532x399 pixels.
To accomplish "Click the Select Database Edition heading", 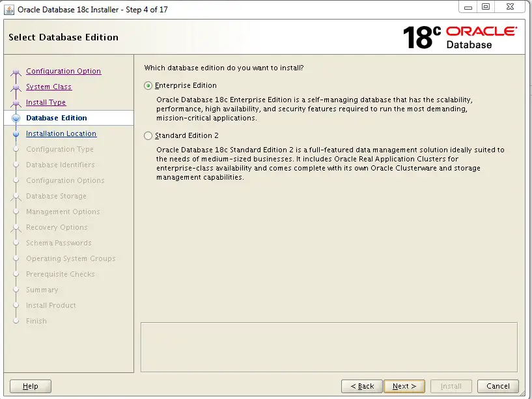I will pos(63,37).
